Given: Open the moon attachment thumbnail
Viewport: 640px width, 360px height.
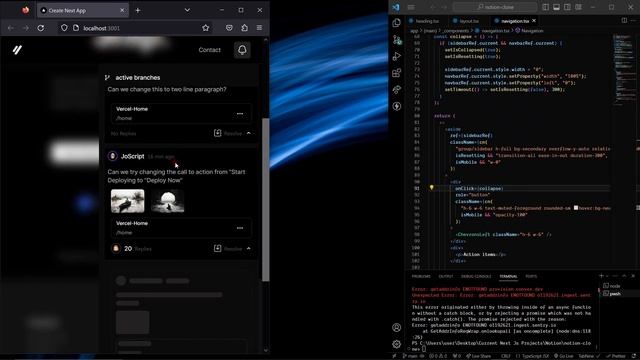Looking at the screenshot, I should [x=167, y=201].
